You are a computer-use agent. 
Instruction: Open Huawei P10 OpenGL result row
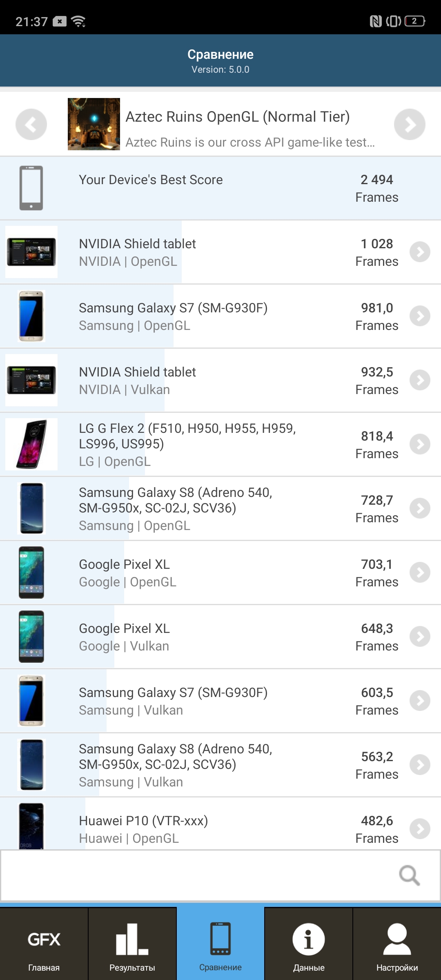(x=204, y=829)
